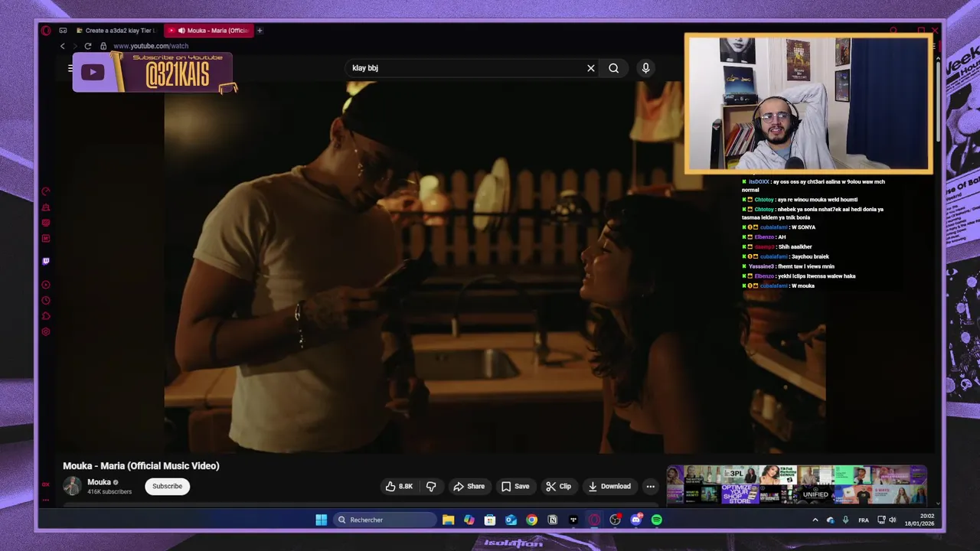980x551 pixels.
Task: Open Spotify from the taskbar
Action: [656, 520]
